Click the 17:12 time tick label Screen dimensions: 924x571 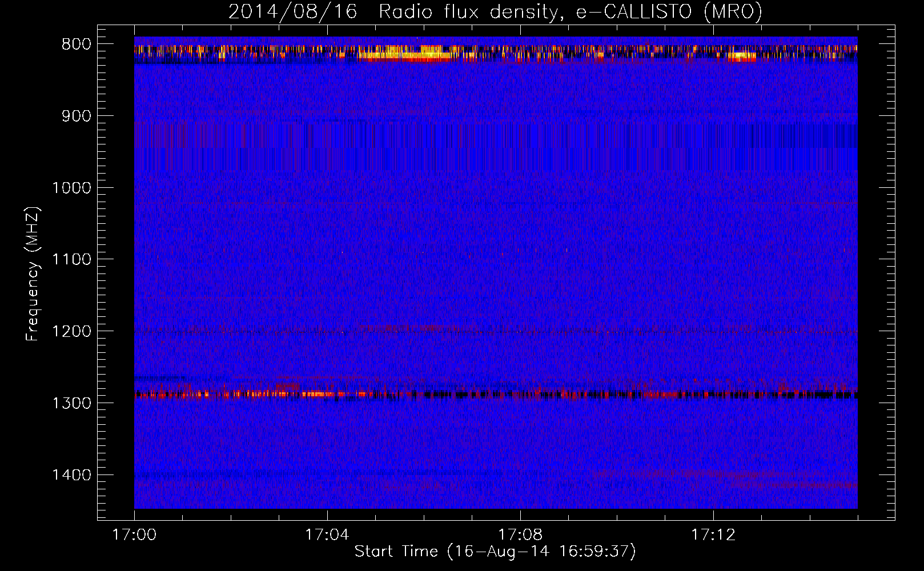[713, 535]
